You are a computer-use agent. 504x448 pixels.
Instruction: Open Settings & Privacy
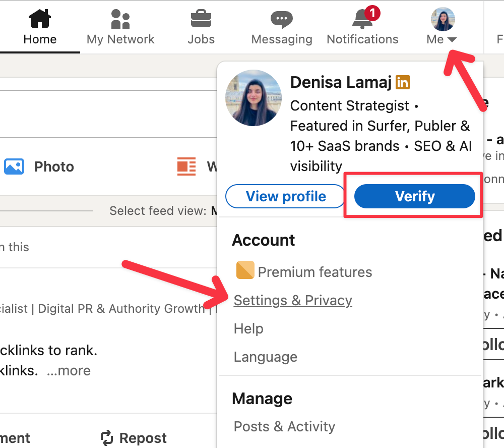coord(293,300)
